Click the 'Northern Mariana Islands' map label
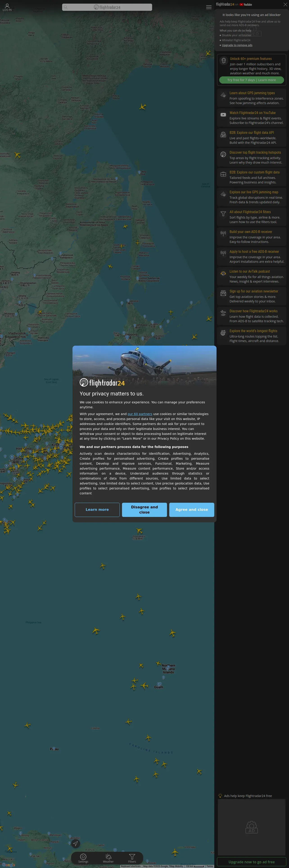 tap(168, 669)
